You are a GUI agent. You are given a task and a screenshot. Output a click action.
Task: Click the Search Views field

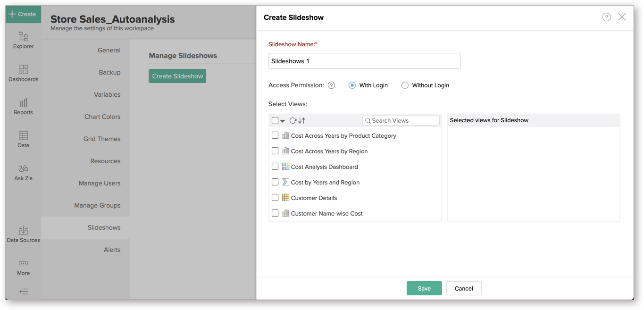point(401,121)
